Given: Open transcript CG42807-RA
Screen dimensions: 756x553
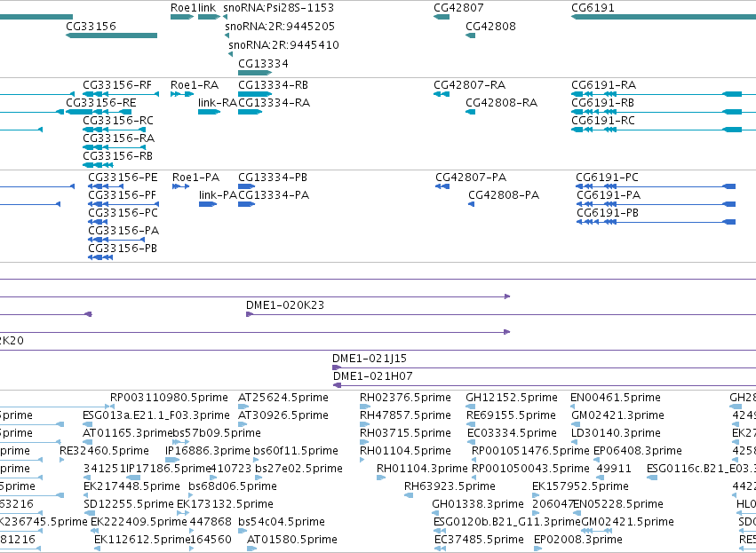Looking at the screenshot, I should point(470,85).
